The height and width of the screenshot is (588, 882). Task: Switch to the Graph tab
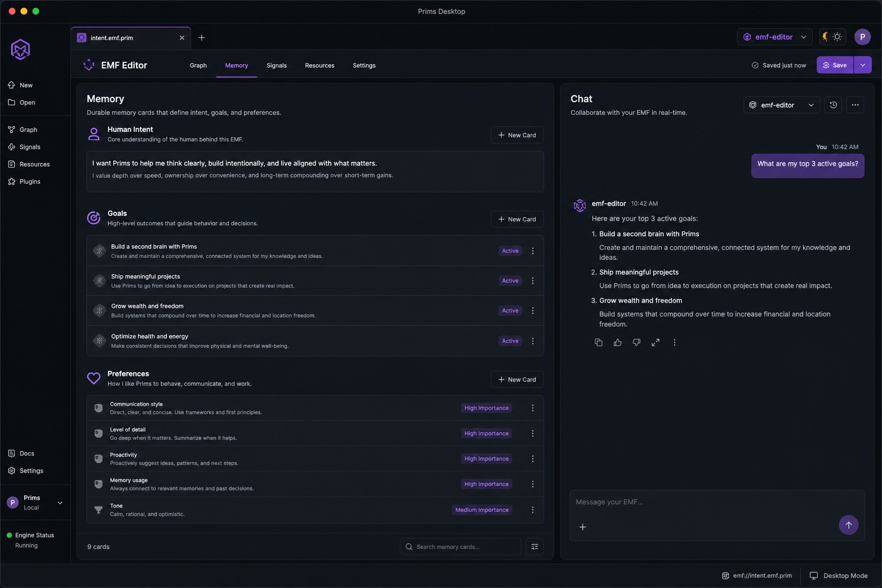click(198, 65)
